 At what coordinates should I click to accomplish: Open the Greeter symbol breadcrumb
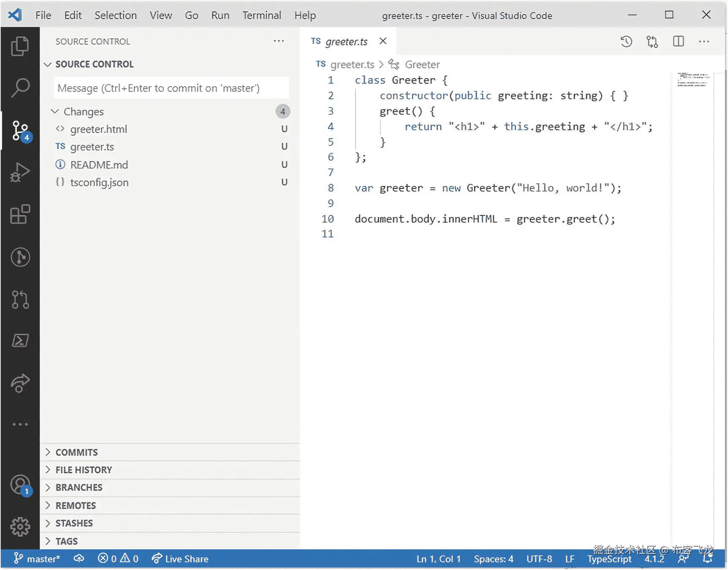(x=422, y=64)
